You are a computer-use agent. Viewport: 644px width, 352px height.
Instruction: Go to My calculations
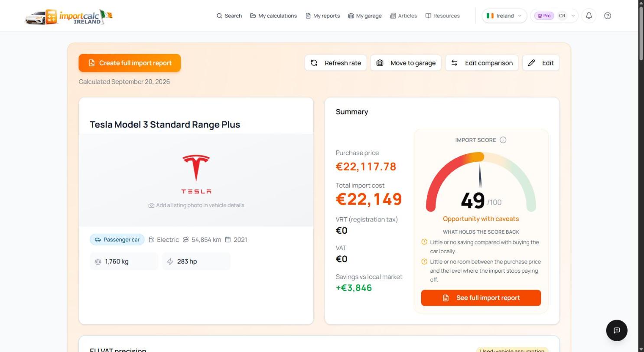(273, 16)
